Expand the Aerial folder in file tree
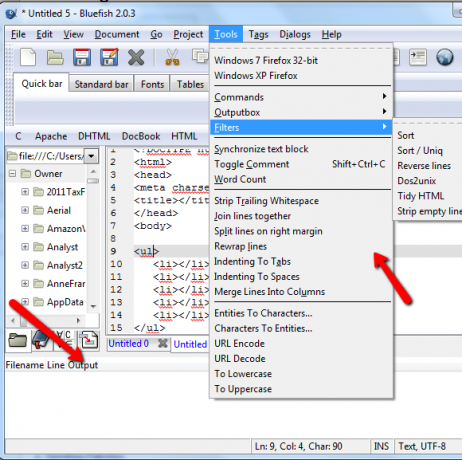 click(x=25, y=210)
